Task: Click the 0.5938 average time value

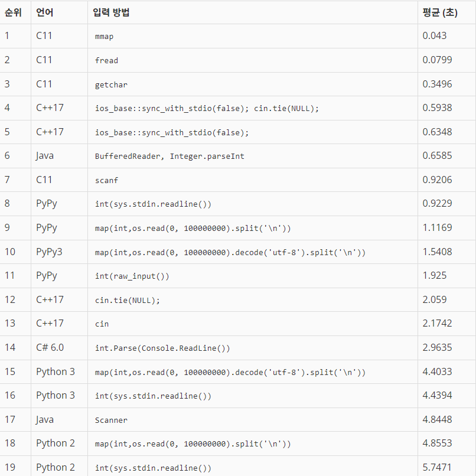Action: pyautogui.click(x=437, y=107)
